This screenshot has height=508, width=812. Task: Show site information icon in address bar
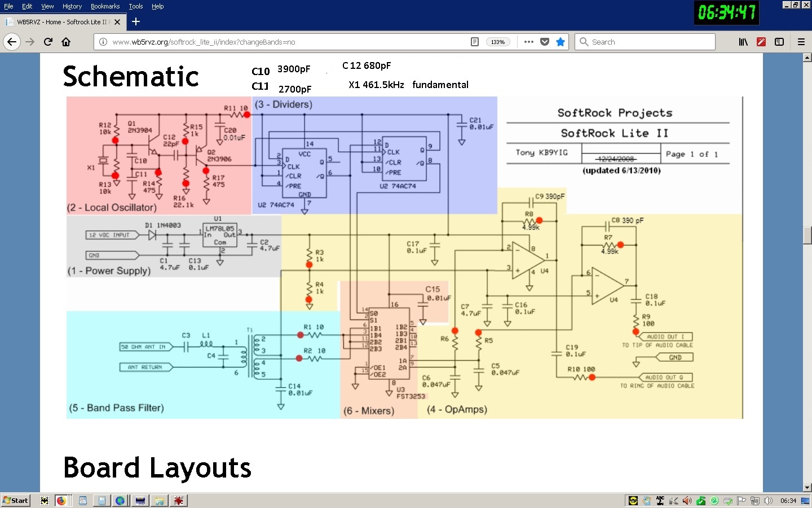tap(103, 42)
